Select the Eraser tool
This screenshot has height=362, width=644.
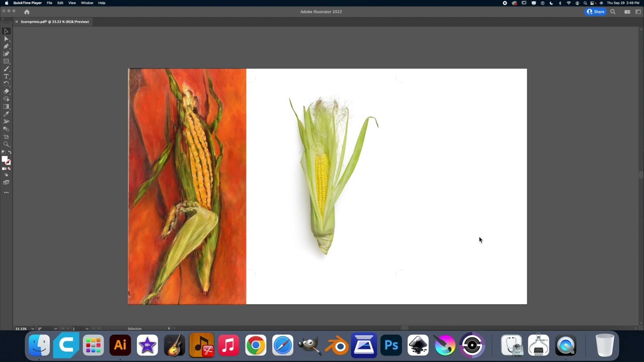[x=7, y=92]
